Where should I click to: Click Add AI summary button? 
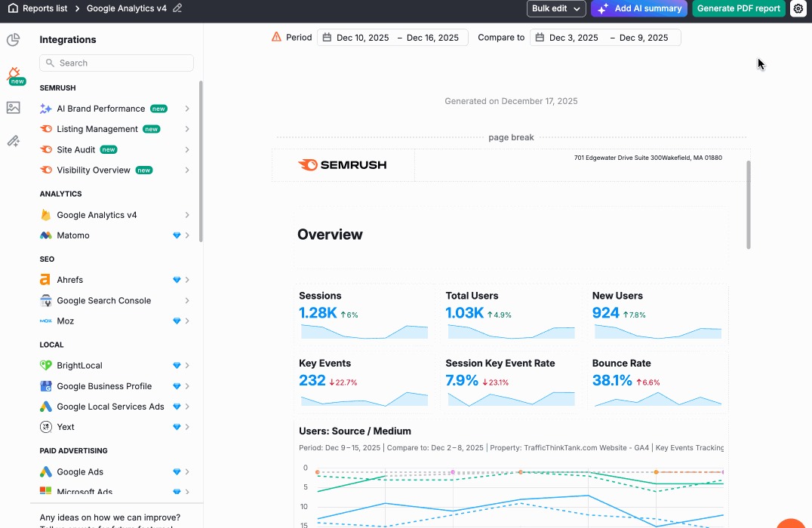pyautogui.click(x=639, y=8)
